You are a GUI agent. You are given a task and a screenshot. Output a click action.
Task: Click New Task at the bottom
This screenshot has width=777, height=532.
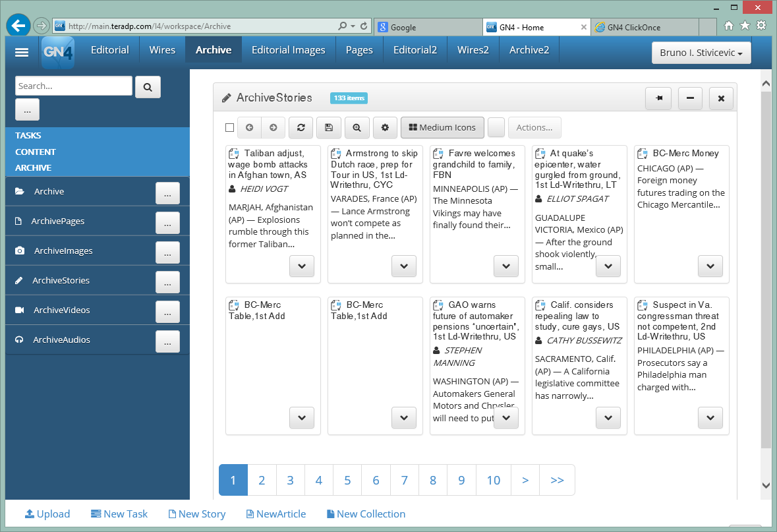pyautogui.click(x=119, y=514)
